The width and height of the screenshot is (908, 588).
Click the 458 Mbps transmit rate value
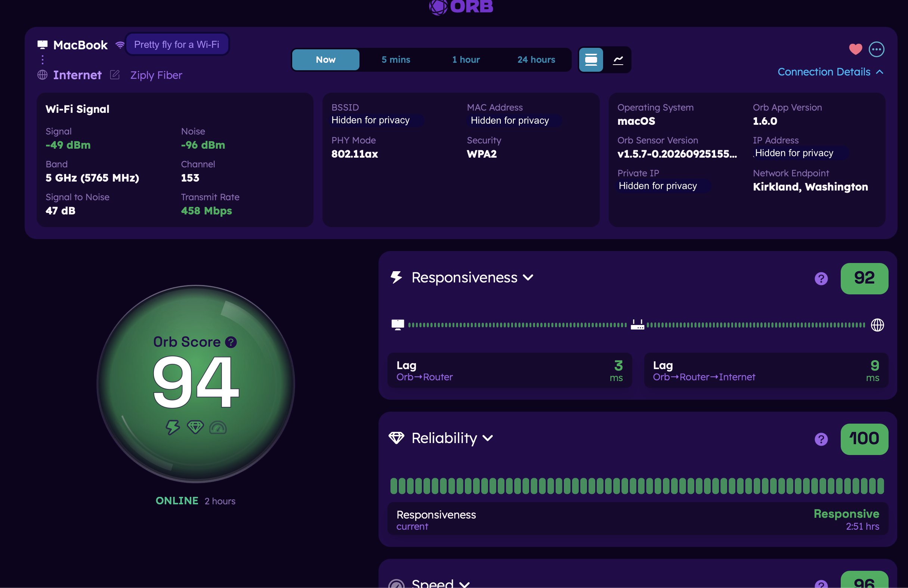(206, 211)
